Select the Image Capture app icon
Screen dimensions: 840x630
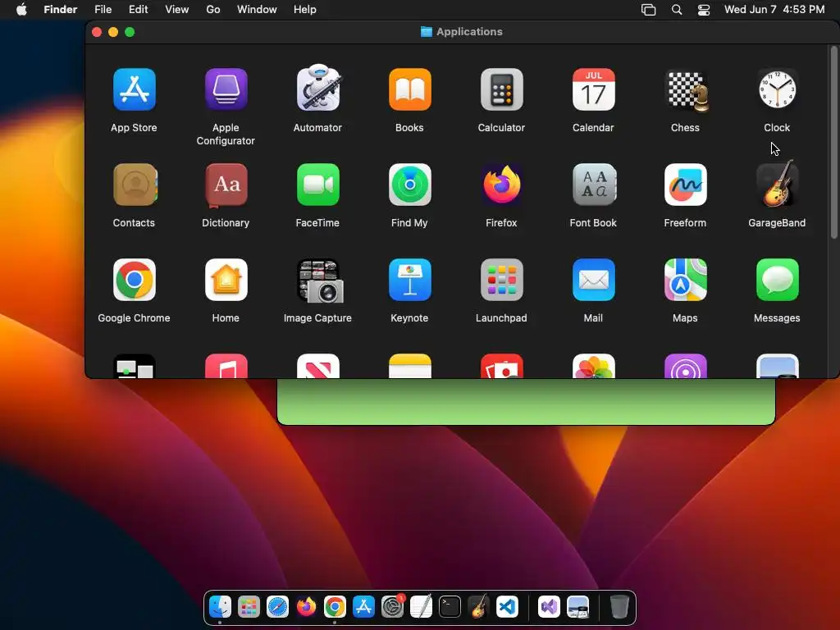tap(320, 281)
